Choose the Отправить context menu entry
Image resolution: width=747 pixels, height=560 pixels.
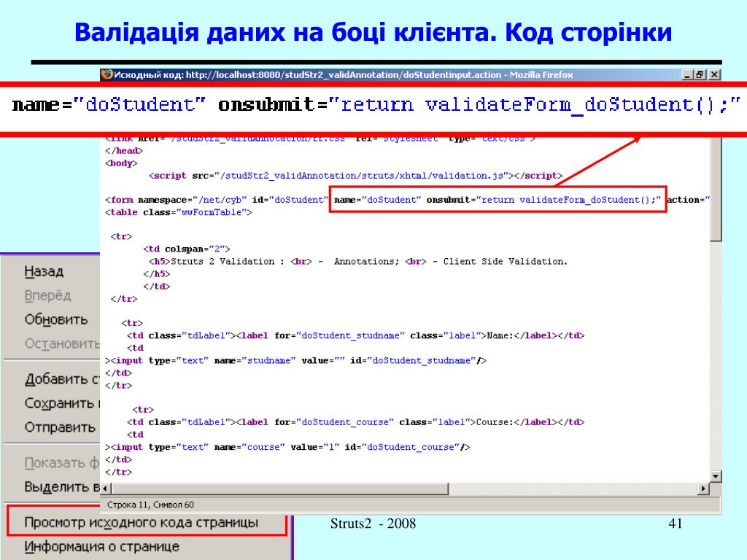(61, 427)
